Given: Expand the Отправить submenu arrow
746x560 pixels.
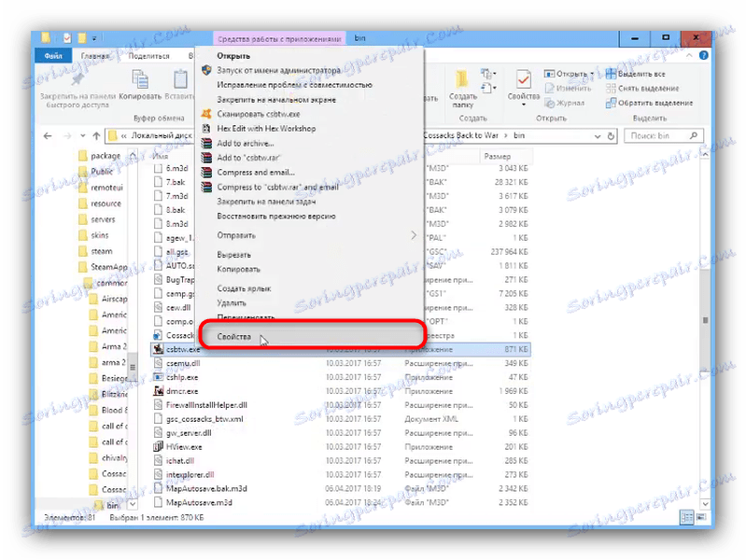Looking at the screenshot, I should [414, 235].
